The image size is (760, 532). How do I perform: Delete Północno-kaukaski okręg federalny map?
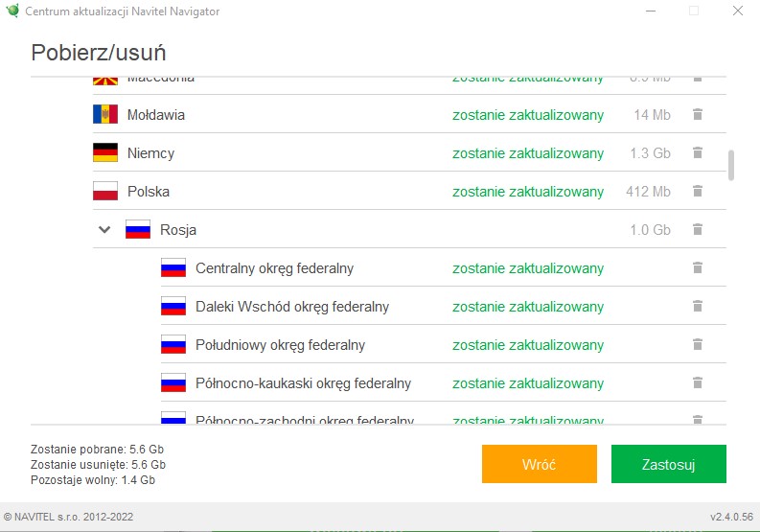point(698,383)
